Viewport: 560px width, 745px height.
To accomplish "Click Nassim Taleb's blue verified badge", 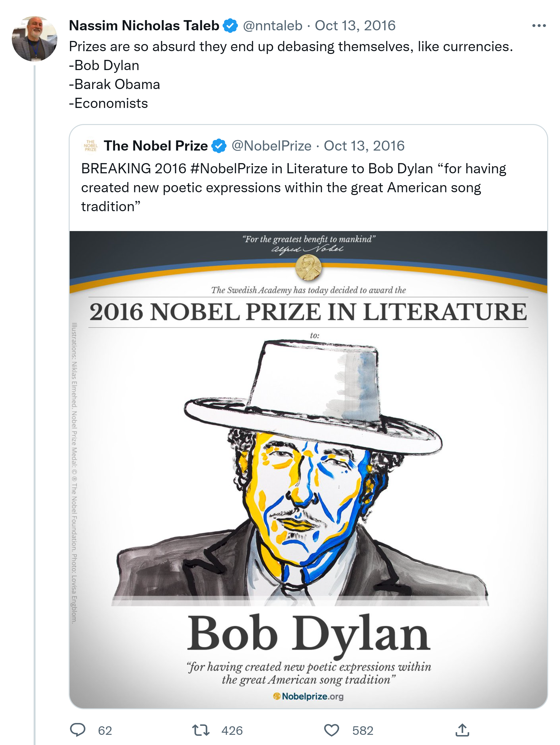I will point(230,26).
